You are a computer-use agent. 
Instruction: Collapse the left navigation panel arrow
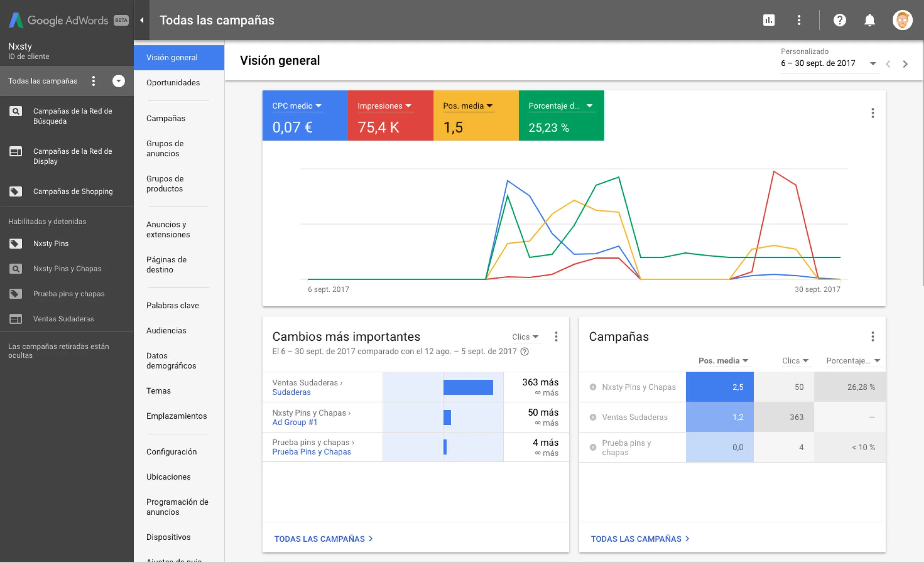coord(142,20)
